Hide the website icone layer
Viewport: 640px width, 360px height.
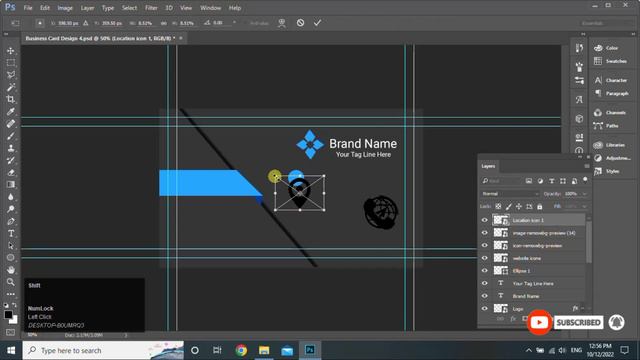click(484, 258)
